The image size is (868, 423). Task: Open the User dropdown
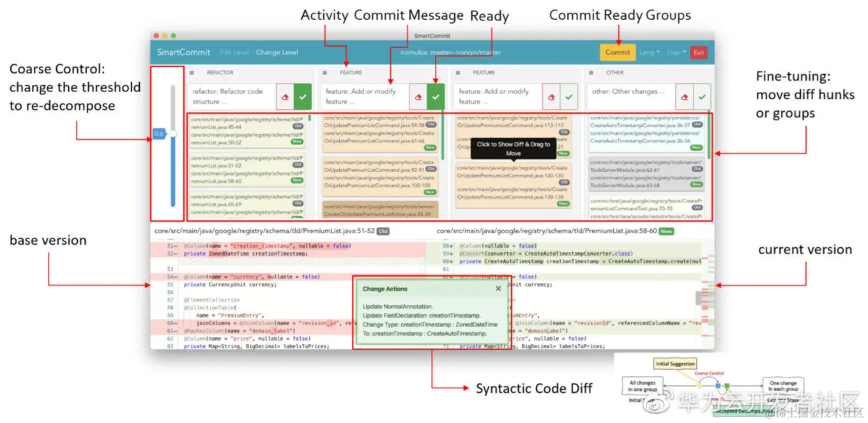[676, 53]
